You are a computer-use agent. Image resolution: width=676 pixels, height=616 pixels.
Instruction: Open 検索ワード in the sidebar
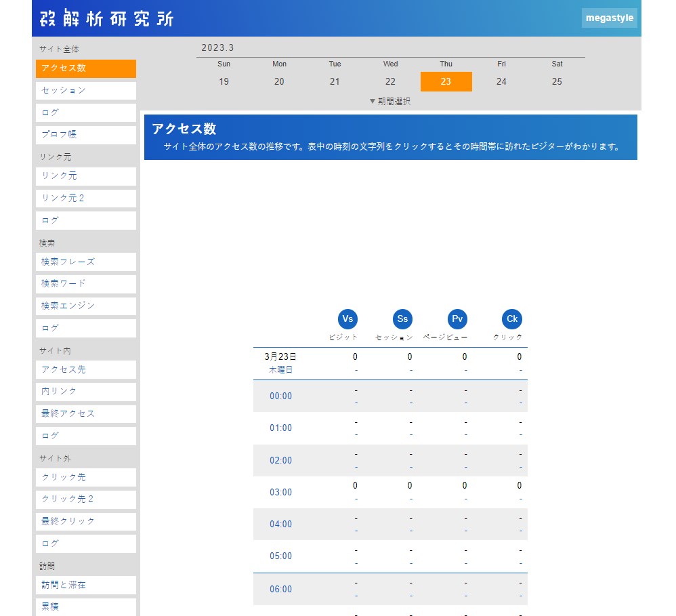[86, 284]
